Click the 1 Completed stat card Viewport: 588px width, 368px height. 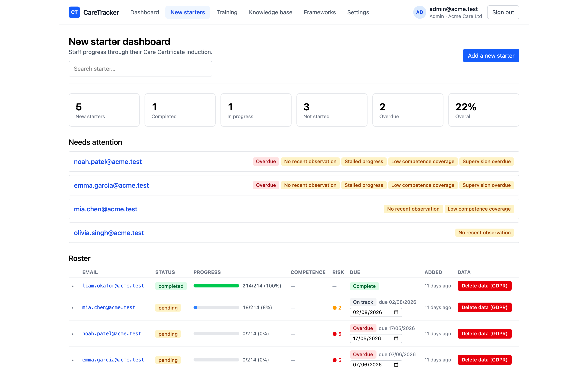[180, 110]
